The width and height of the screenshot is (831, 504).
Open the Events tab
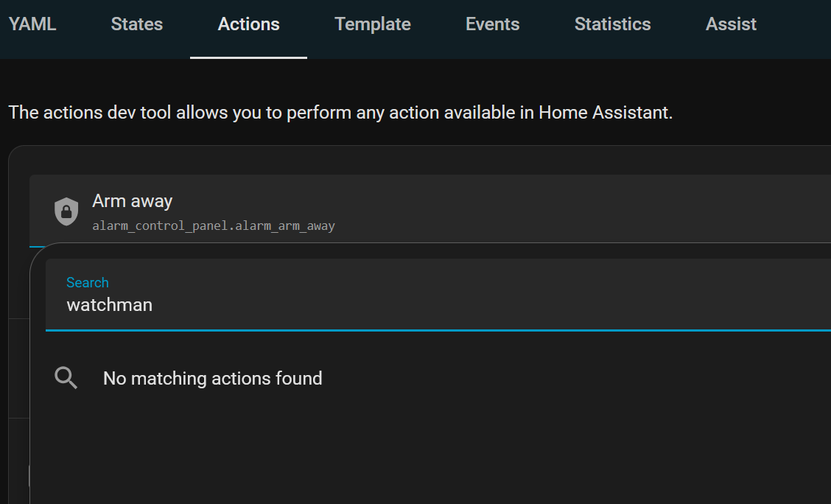pos(492,24)
